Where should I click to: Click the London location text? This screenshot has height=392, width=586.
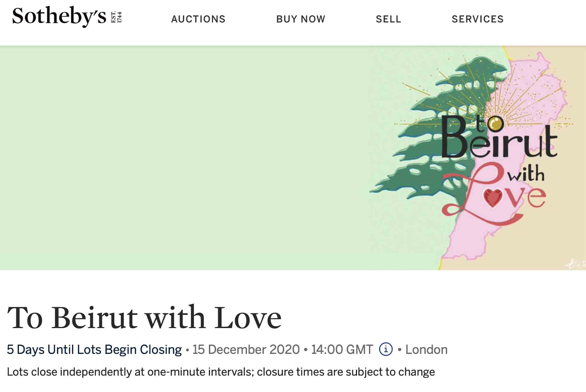tap(426, 350)
